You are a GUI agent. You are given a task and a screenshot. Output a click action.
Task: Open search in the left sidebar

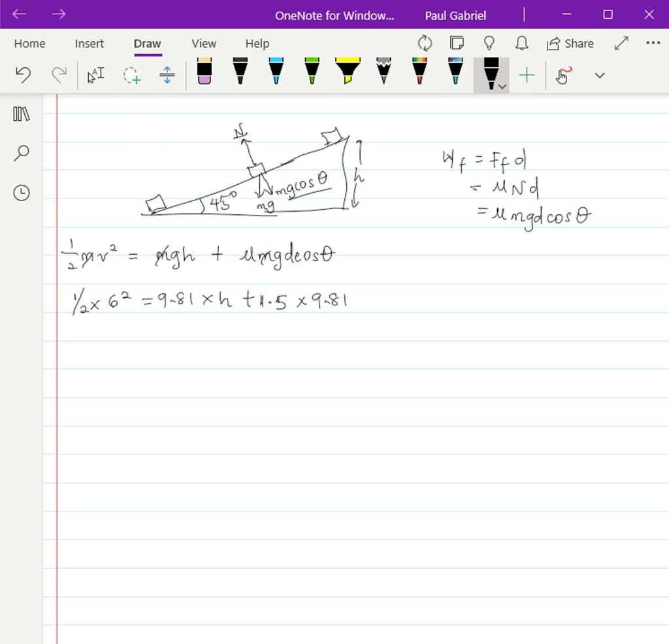point(22,153)
